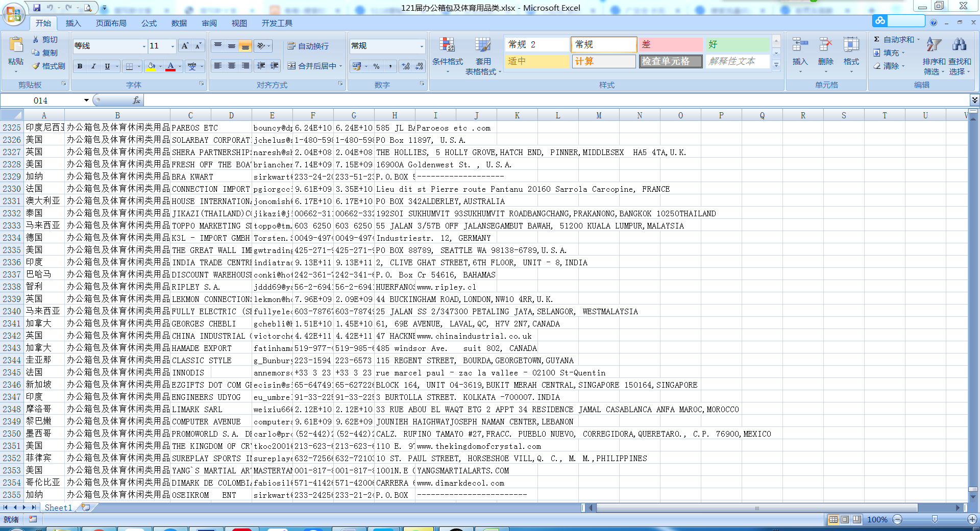This screenshot has height=531, width=980.
Task: Click the zoom slider handle
Action: pos(935,519)
